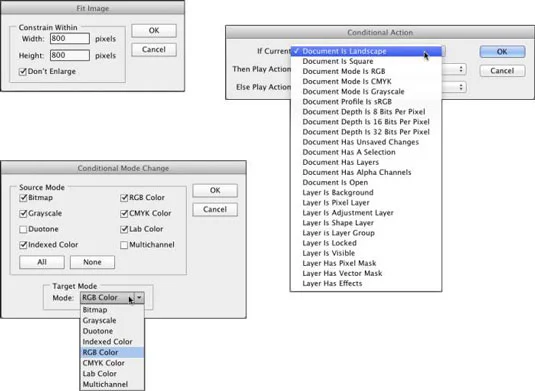The height and width of the screenshot is (391, 535).
Task: Enable Multichannel source mode
Action: point(124,245)
